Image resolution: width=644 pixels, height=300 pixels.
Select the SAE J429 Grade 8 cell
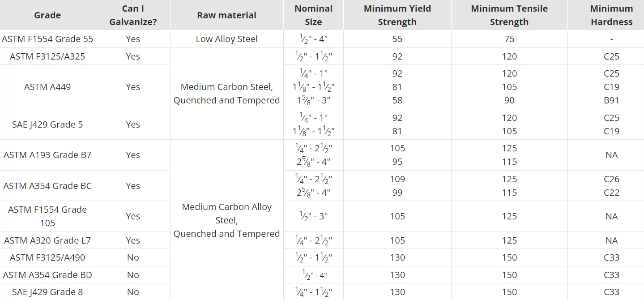point(47,292)
